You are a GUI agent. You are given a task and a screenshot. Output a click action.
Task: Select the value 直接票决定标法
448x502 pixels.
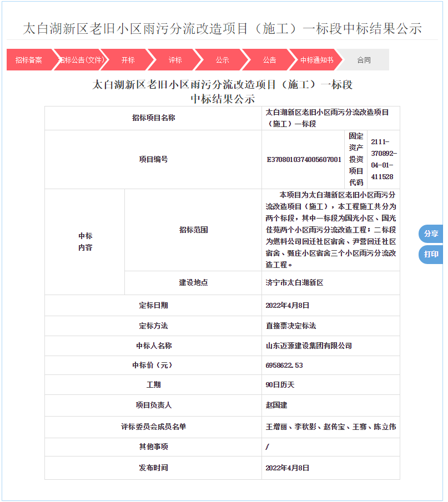[291, 326]
